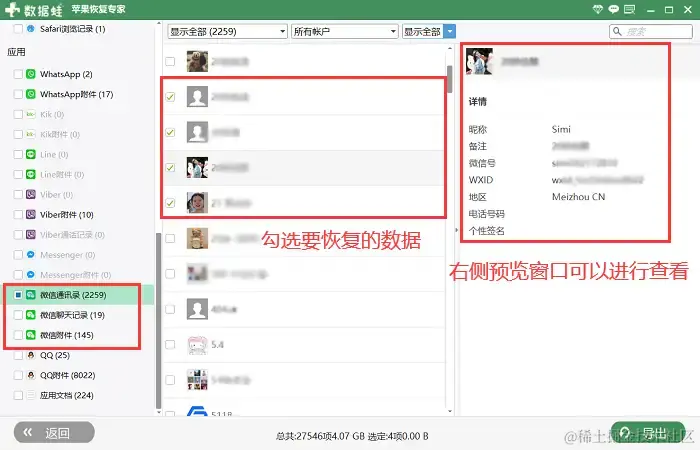Click the Safari浏览记录 compass icon

30,29
